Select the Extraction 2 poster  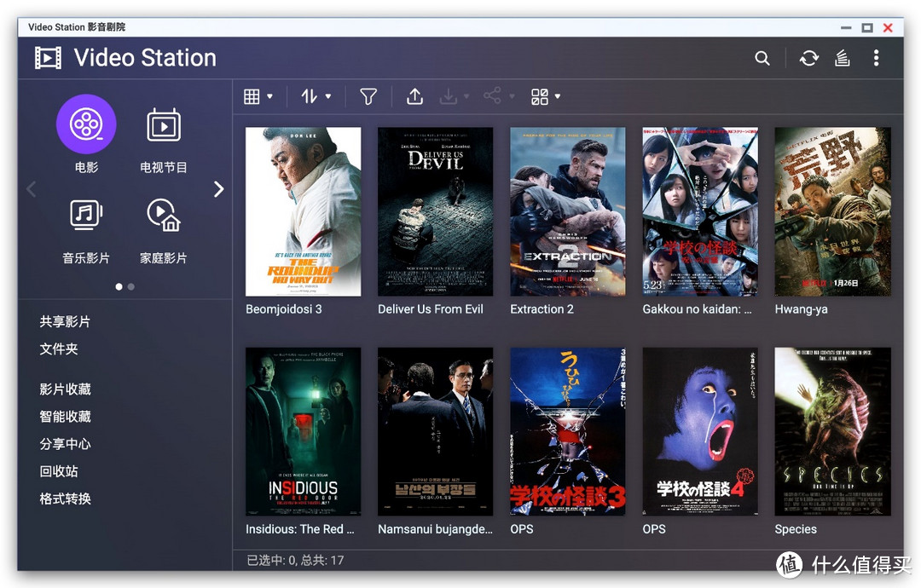coord(568,212)
